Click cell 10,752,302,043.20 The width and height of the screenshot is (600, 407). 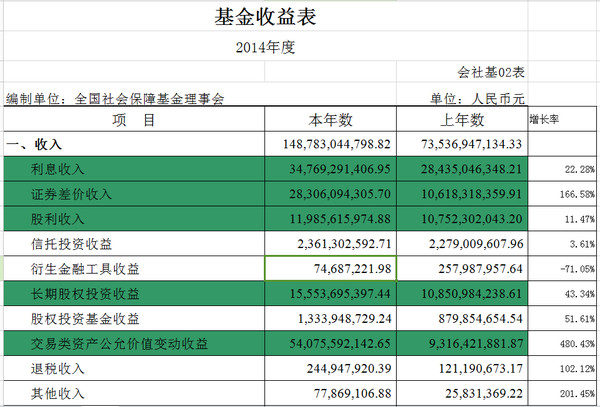[x=462, y=219]
